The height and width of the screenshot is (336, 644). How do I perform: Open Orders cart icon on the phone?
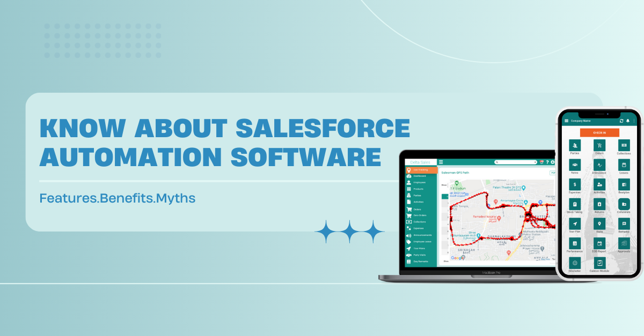599,145
